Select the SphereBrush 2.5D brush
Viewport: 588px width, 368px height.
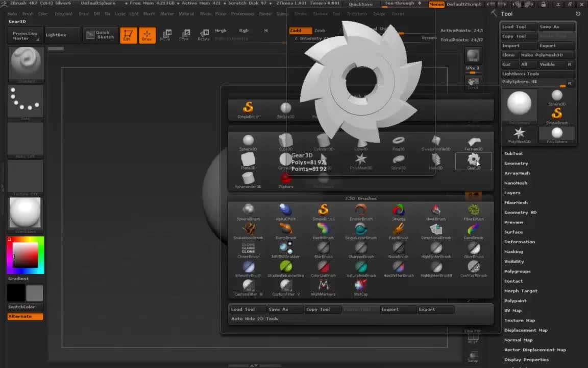coord(248,213)
